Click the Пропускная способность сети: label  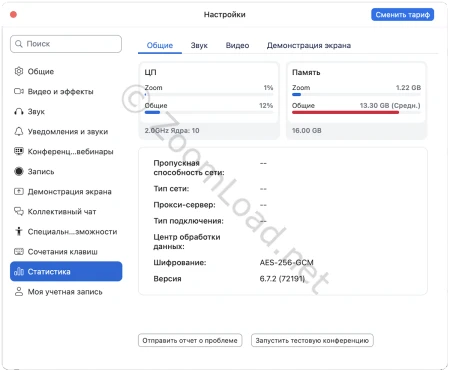(189, 168)
